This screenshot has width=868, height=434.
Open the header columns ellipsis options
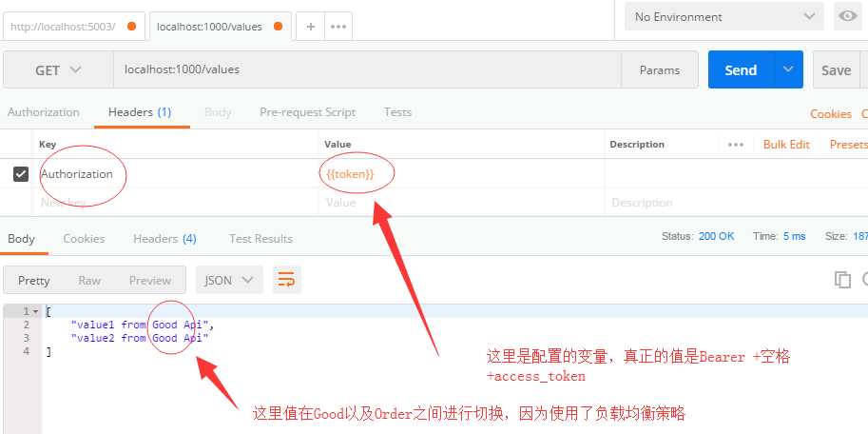coord(735,144)
